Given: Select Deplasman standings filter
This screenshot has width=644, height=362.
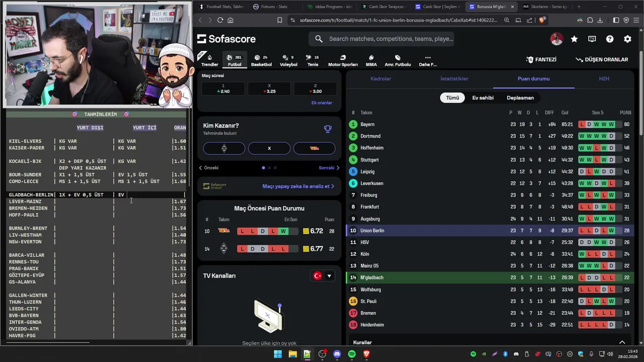Looking at the screenshot, I should (520, 98).
